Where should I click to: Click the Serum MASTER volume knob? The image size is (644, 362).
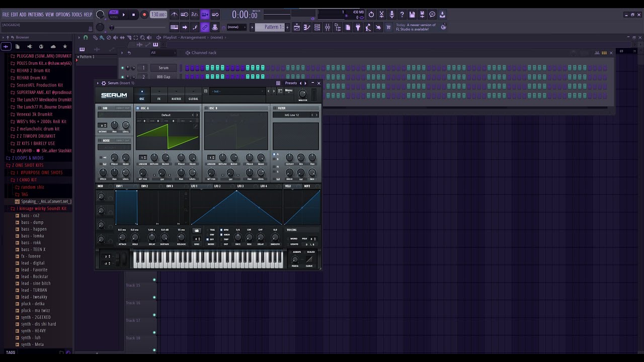click(x=302, y=94)
